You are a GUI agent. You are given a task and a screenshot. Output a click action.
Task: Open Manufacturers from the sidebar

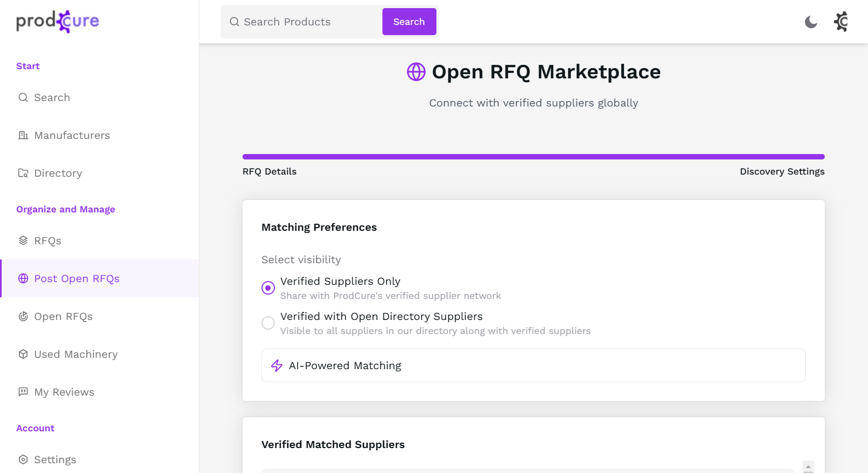click(72, 136)
